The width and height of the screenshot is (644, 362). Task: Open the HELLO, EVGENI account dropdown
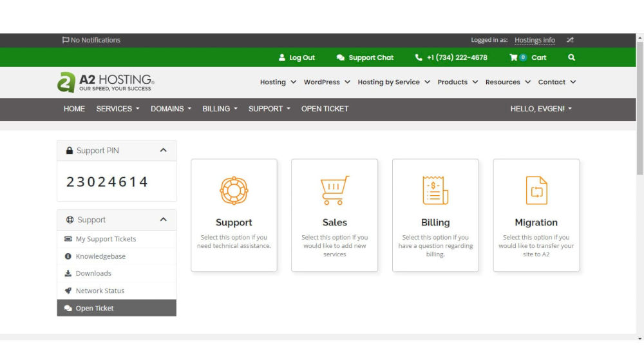541,109
